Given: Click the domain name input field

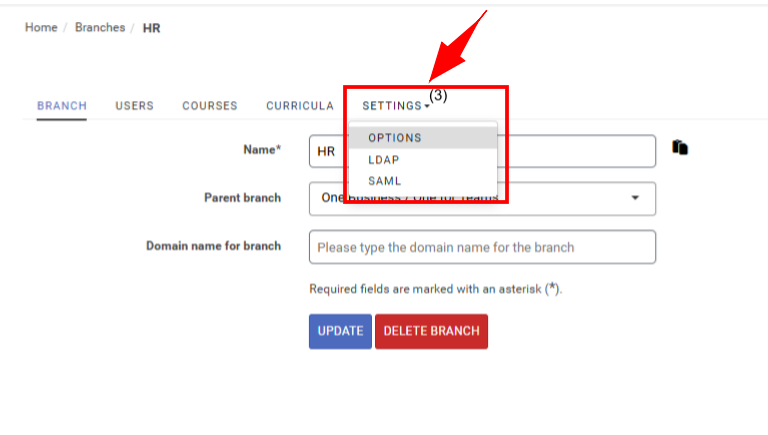Looking at the screenshot, I should [x=482, y=247].
